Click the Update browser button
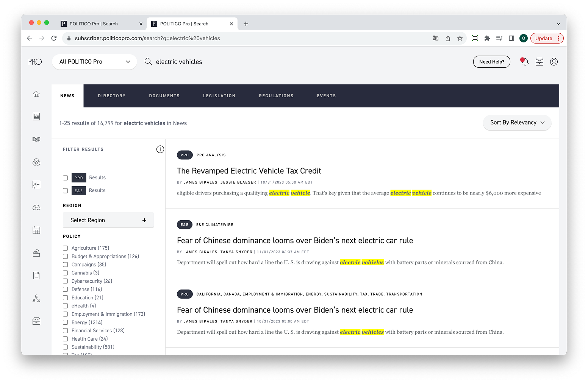 [x=543, y=38]
